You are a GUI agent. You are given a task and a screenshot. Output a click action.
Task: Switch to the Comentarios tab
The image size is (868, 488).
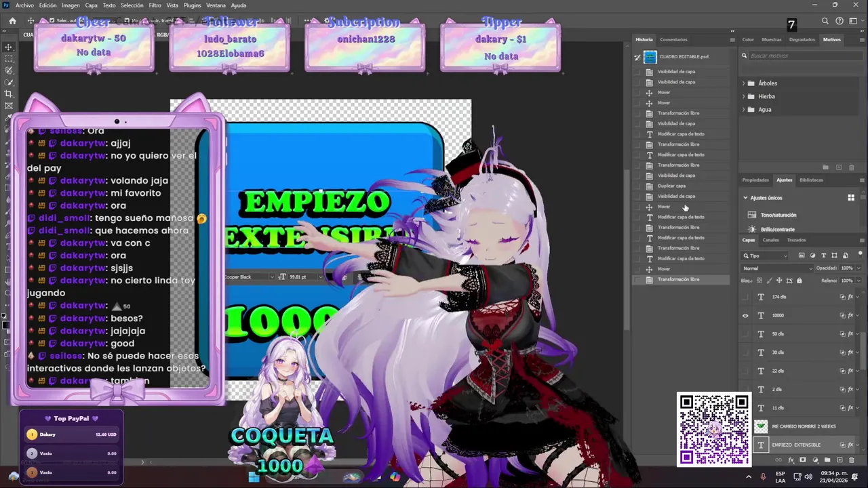coord(673,39)
